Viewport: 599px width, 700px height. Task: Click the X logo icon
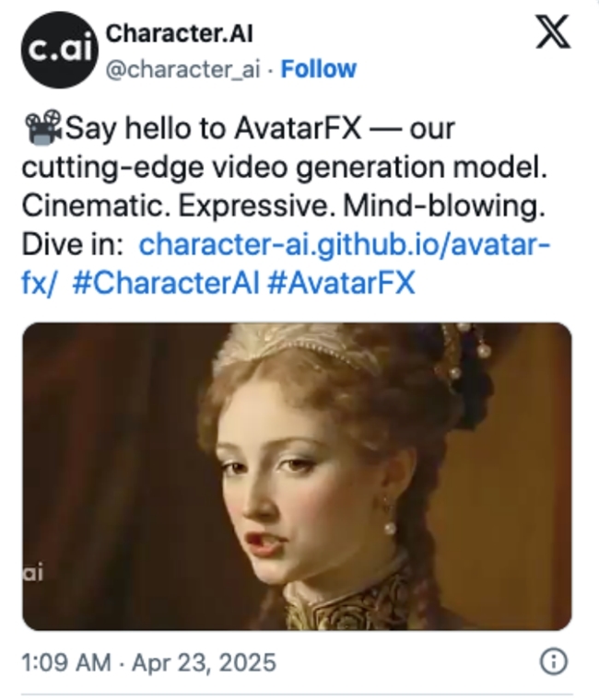(x=553, y=31)
